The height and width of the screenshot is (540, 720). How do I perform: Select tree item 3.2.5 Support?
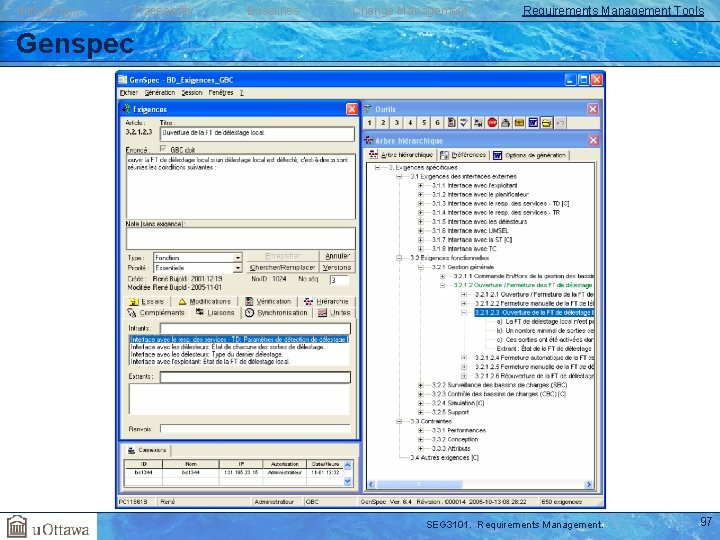[450, 412]
